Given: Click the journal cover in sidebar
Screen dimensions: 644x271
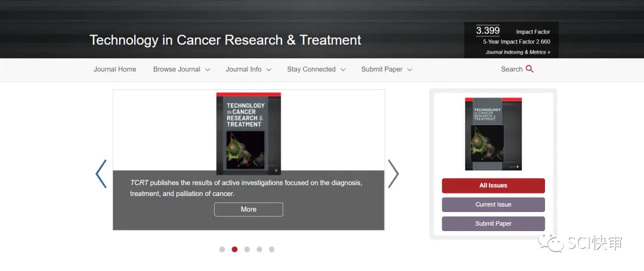Looking at the screenshot, I should coord(493,134).
